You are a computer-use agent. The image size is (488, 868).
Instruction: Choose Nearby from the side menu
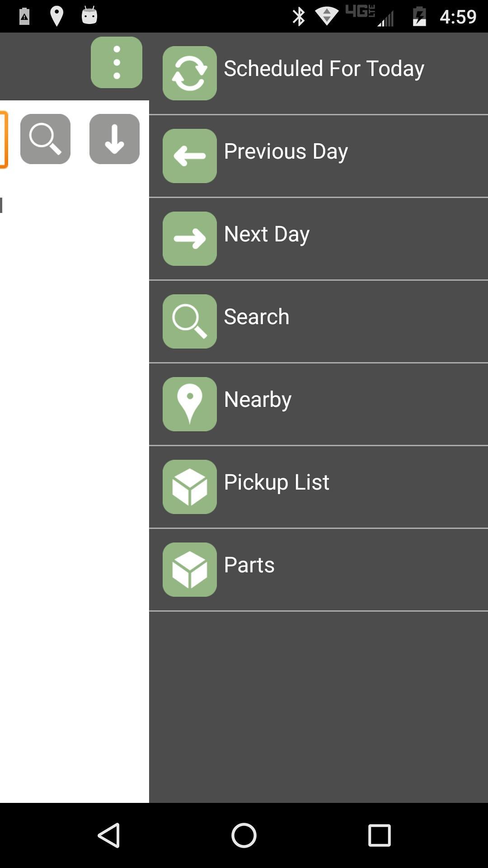point(319,404)
